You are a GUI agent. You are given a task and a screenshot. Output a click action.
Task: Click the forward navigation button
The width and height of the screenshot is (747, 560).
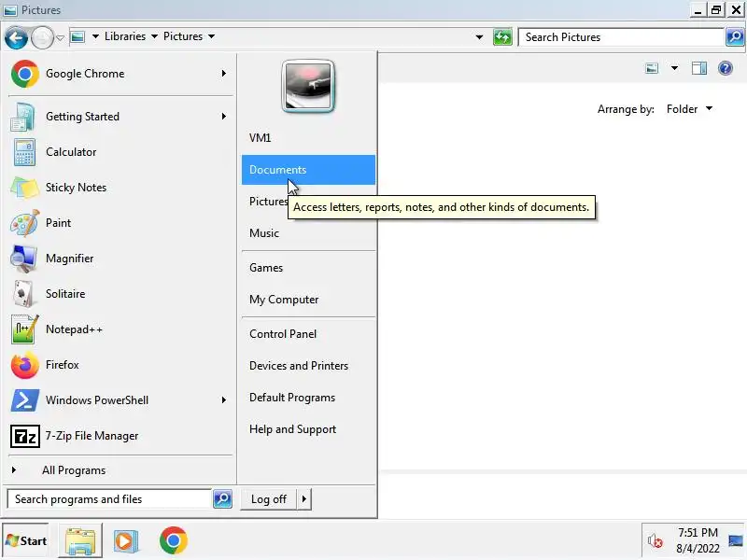point(42,37)
